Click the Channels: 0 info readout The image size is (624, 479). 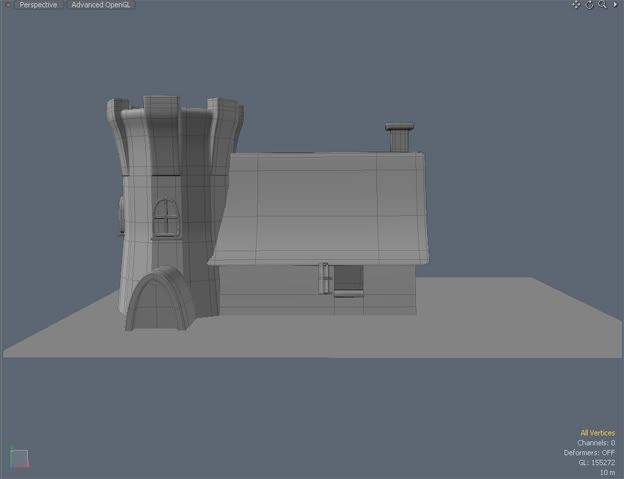click(x=595, y=443)
